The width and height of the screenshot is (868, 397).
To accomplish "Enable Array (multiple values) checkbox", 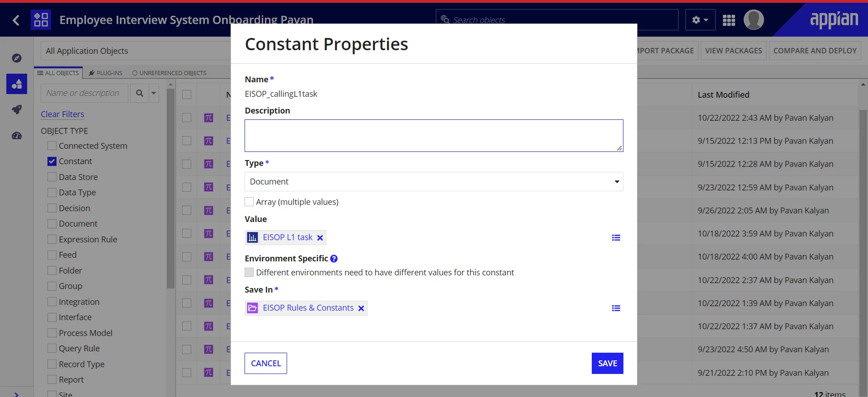I will point(249,202).
